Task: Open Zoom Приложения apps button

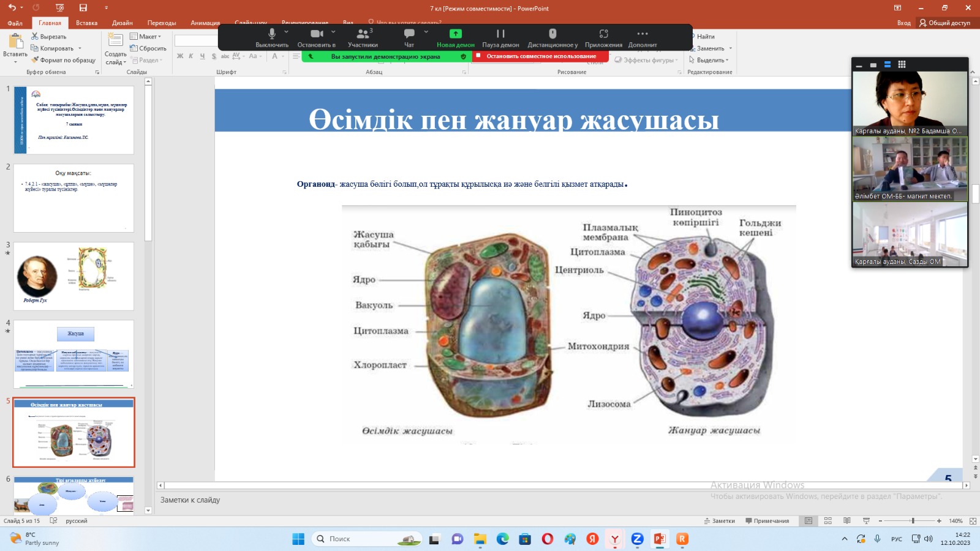Action: click(x=603, y=37)
